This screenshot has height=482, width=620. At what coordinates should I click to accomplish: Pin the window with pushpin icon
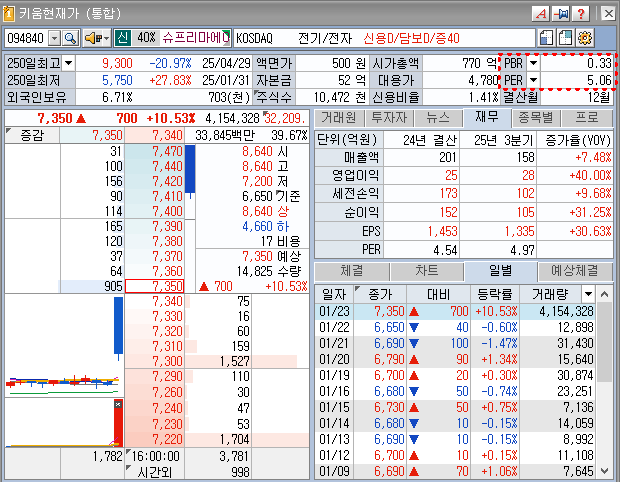click(x=561, y=14)
